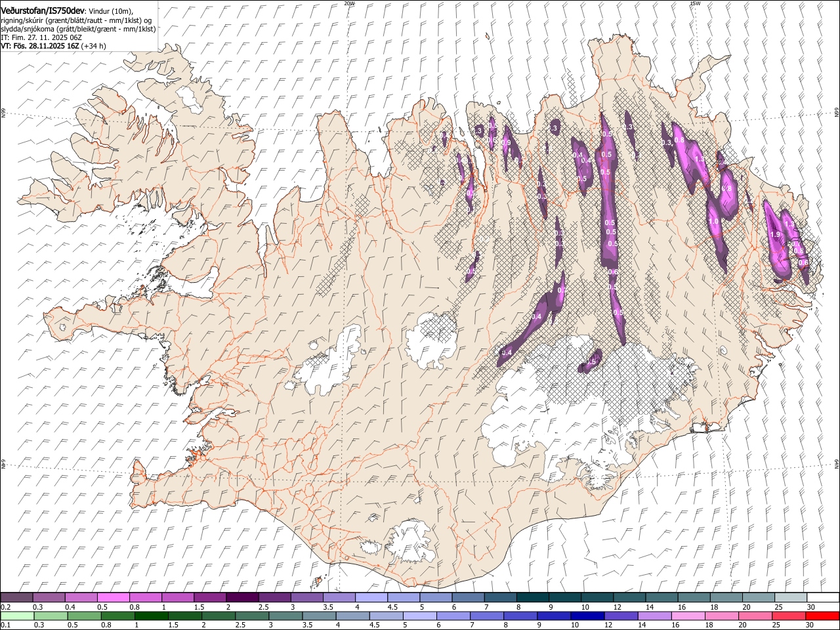Image resolution: width=840 pixels, height=630 pixels.
Task: Pick the gray-teal top-row swatch labeled 18
Action: point(725,598)
